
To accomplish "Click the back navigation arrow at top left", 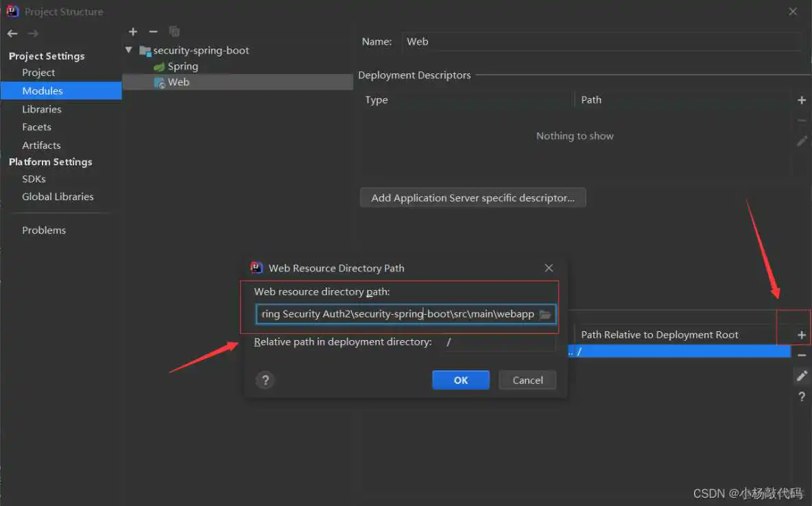I will tap(12, 33).
